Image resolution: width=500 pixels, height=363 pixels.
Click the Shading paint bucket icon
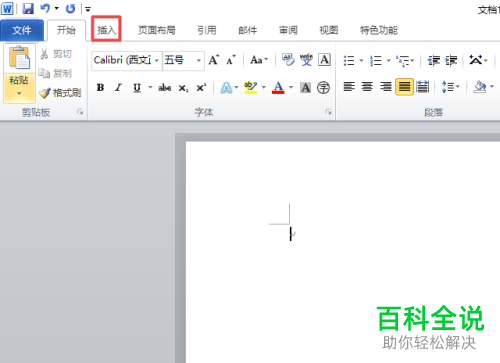coord(480,87)
